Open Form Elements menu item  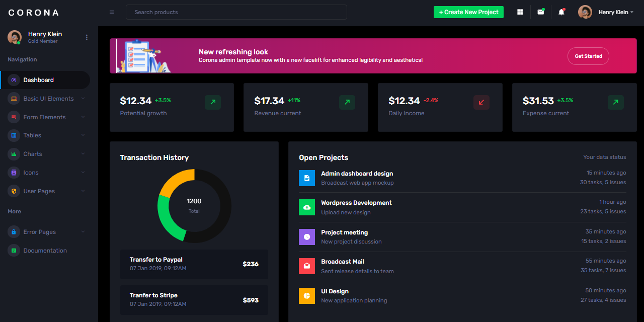(x=45, y=117)
